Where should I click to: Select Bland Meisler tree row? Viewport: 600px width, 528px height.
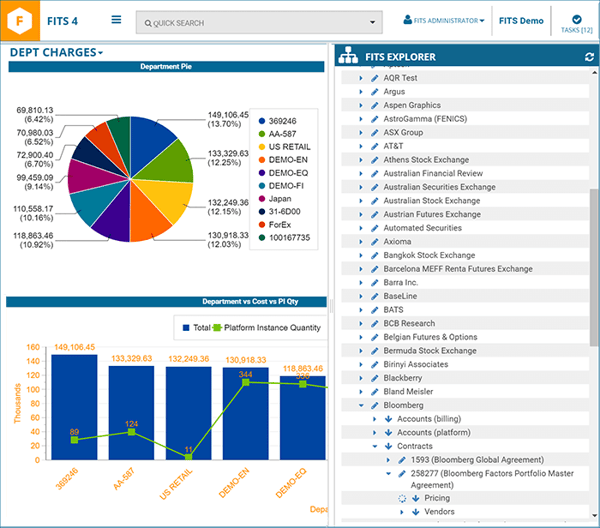(x=465, y=392)
